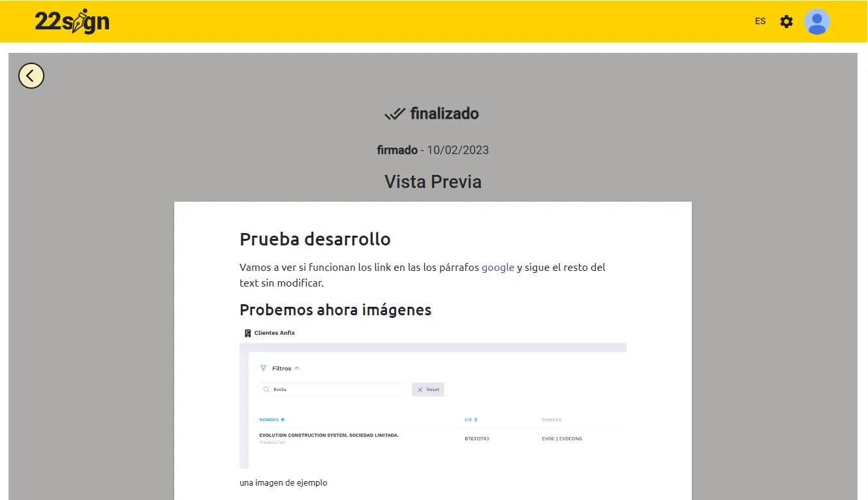Click the user profile avatar icon
The image size is (868, 500).
point(816,22)
